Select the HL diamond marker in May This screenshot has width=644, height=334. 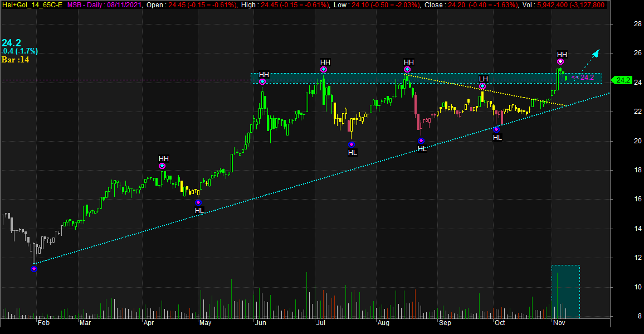pyautogui.click(x=198, y=202)
